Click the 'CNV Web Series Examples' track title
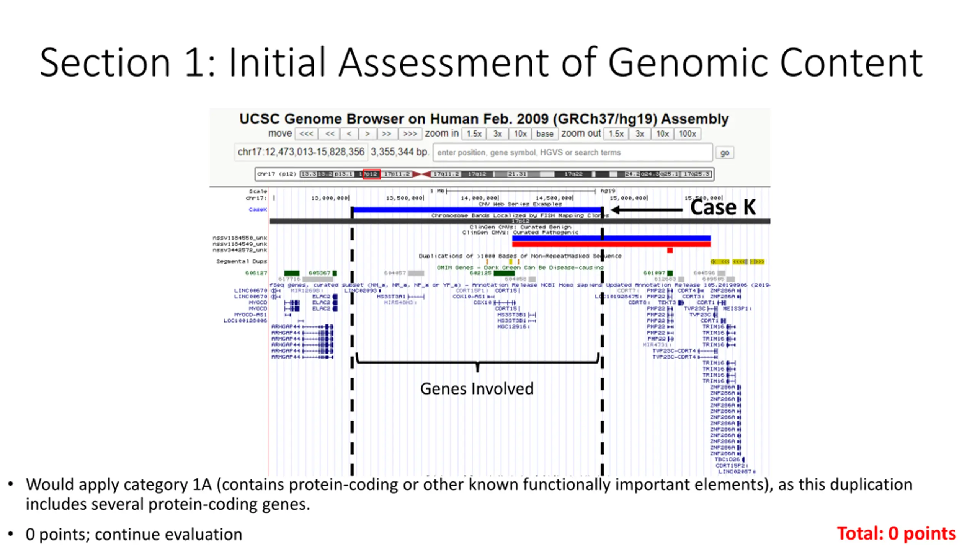 [520, 204]
